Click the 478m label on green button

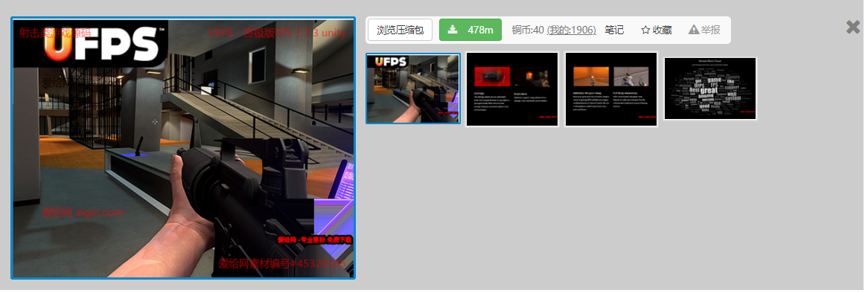(x=480, y=30)
